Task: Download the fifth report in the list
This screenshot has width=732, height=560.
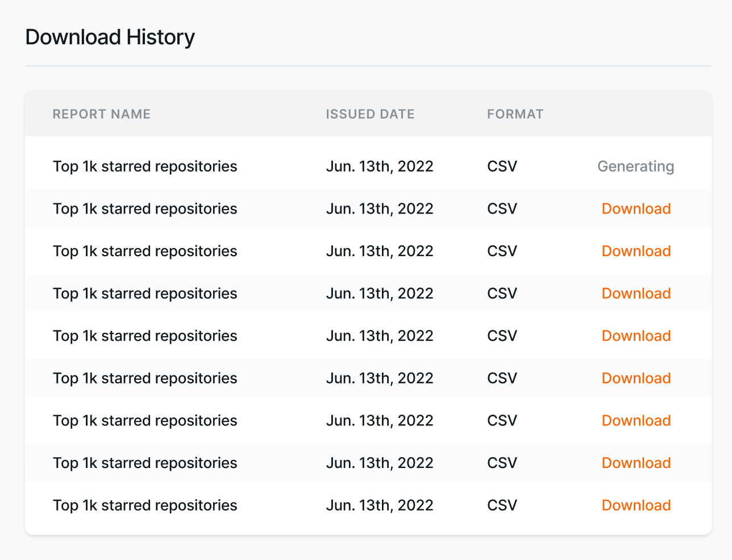Action: (636, 336)
